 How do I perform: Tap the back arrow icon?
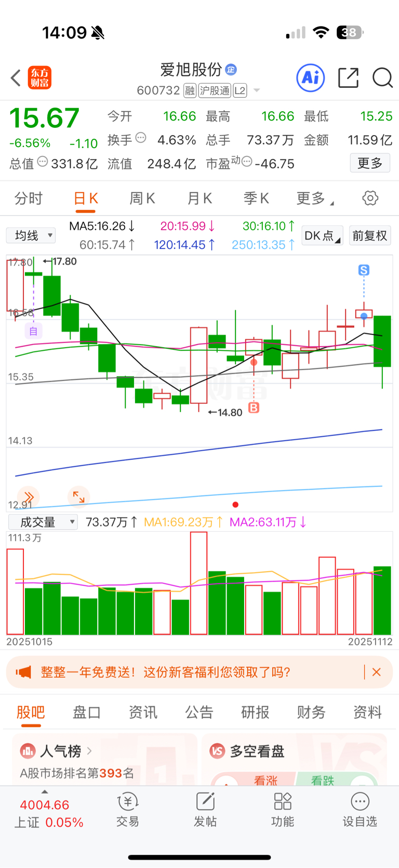16,78
